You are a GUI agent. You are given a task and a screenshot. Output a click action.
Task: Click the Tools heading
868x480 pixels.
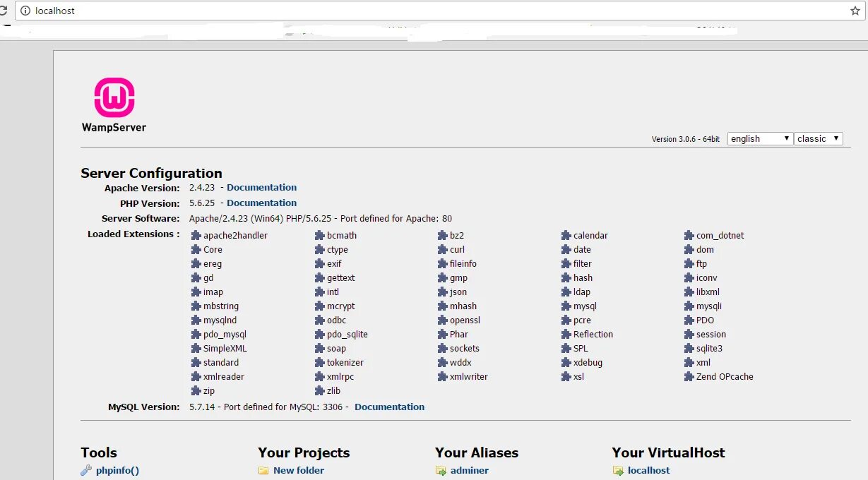click(x=99, y=452)
